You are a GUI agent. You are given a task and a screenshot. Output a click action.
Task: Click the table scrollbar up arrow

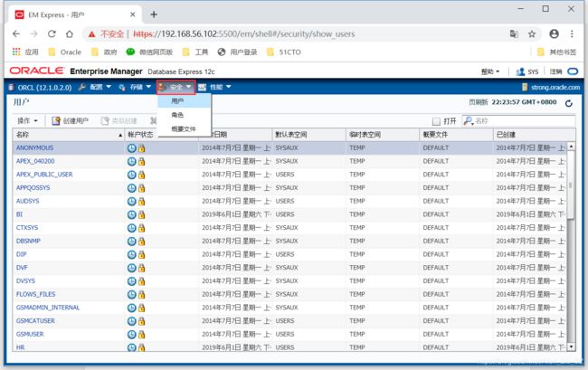(x=571, y=147)
